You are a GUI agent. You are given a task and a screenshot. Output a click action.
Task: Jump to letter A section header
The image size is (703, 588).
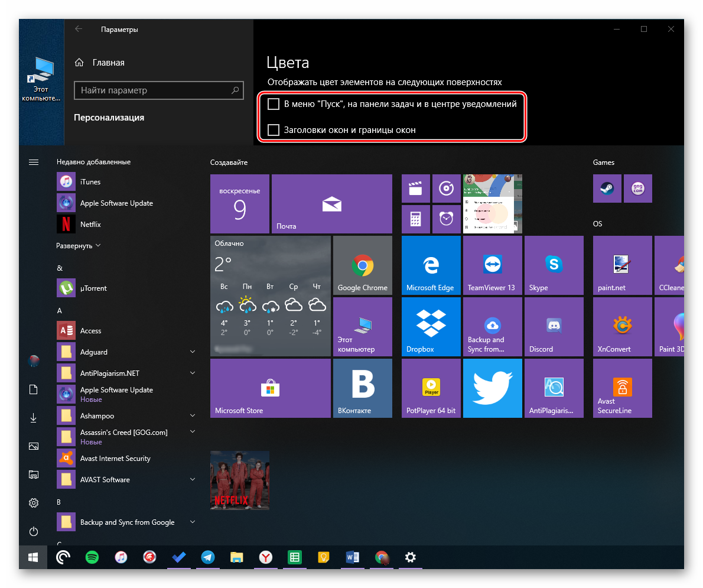[59, 310]
